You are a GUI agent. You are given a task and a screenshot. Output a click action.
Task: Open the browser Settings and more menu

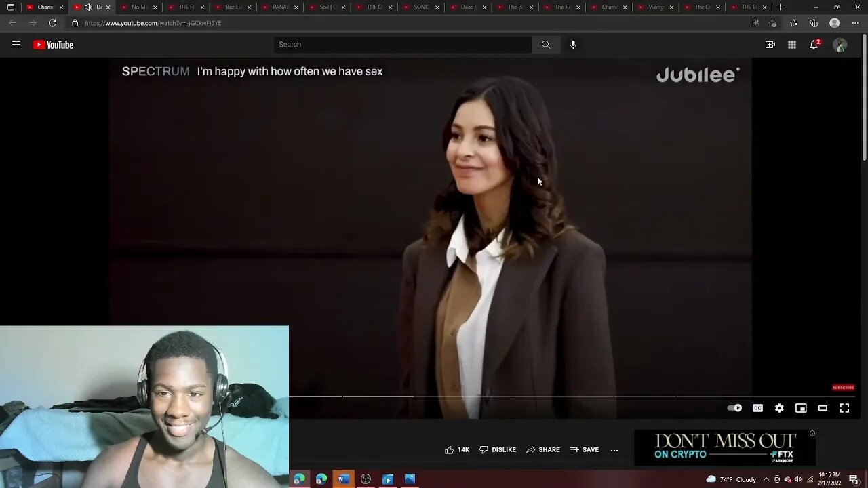[x=854, y=23]
